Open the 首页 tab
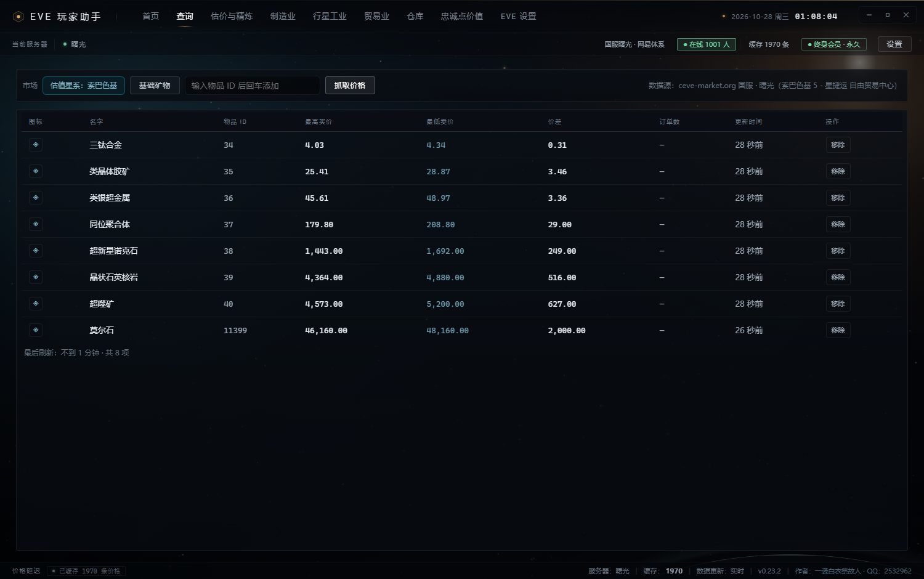Image resolution: width=924 pixels, height=579 pixels. [150, 17]
